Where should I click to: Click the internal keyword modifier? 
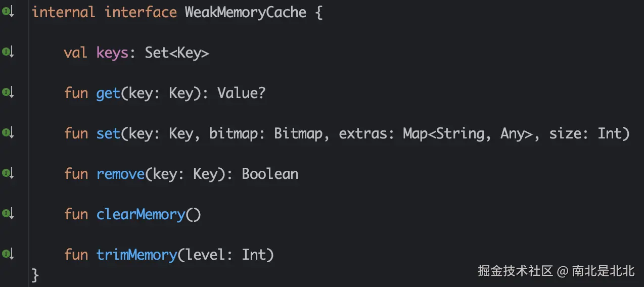coord(64,12)
